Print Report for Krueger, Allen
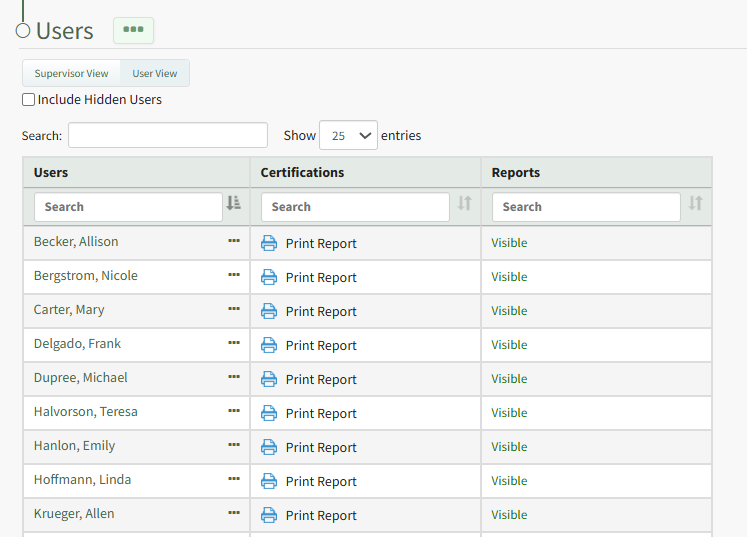Image resolution: width=747 pixels, height=537 pixels. point(320,515)
